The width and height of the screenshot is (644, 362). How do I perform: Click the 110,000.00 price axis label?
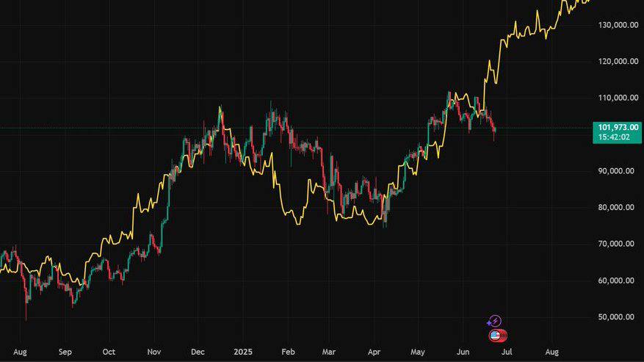pyautogui.click(x=617, y=98)
